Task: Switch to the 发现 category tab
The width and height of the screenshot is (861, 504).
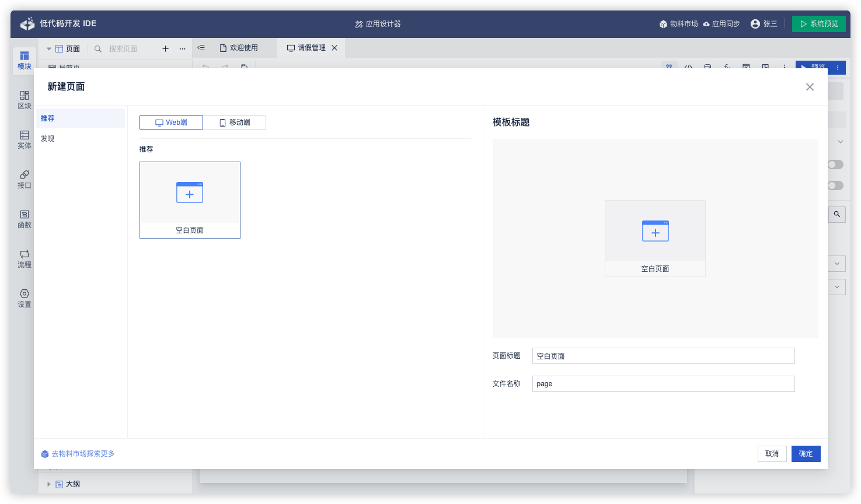Action: (48, 139)
